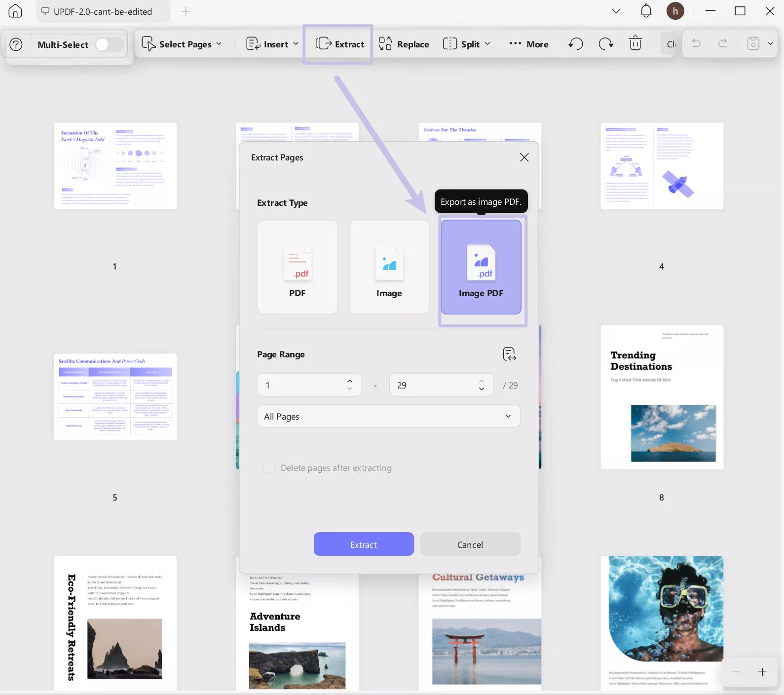Expand the All Pages dropdown

(x=388, y=416)
